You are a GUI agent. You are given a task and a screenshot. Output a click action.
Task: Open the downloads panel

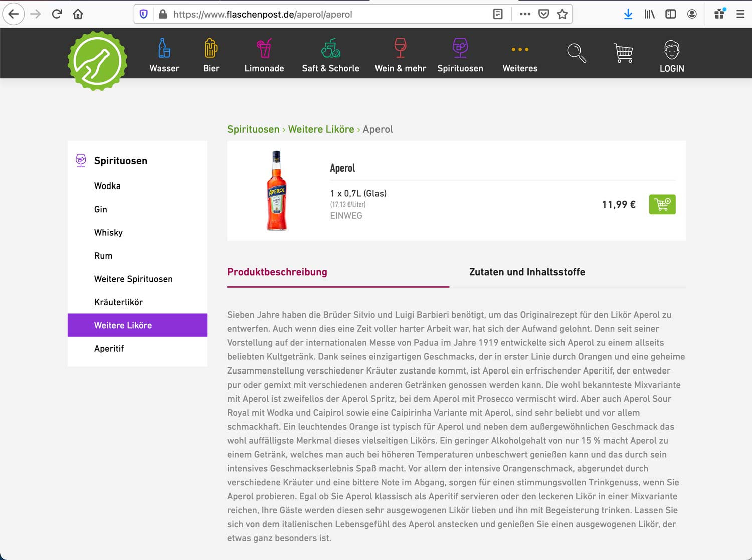point(628,14)
